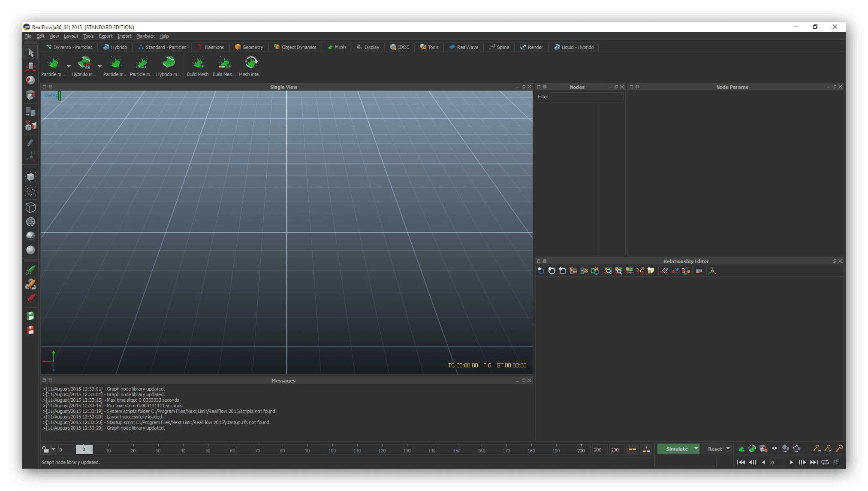
Task: Switch to the RealWave tab
Action: pyautogui.click(x=463, y=47)
